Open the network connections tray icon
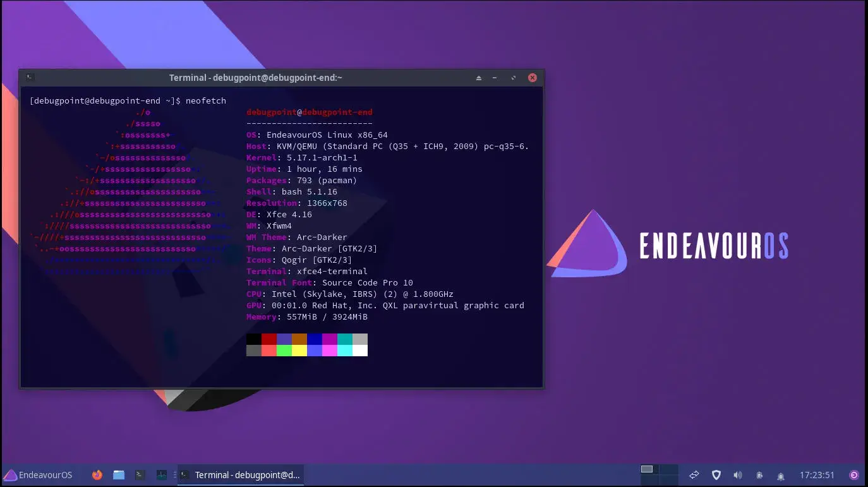868x487 pixels. [x=694, y=475]
